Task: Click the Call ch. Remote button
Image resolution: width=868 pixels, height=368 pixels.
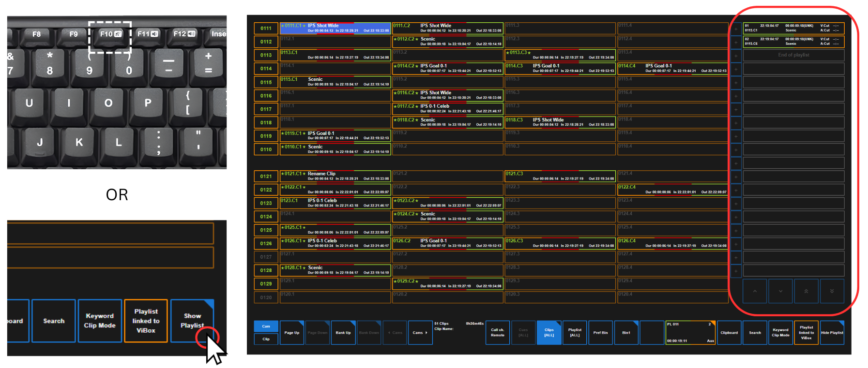Action: 498,333
